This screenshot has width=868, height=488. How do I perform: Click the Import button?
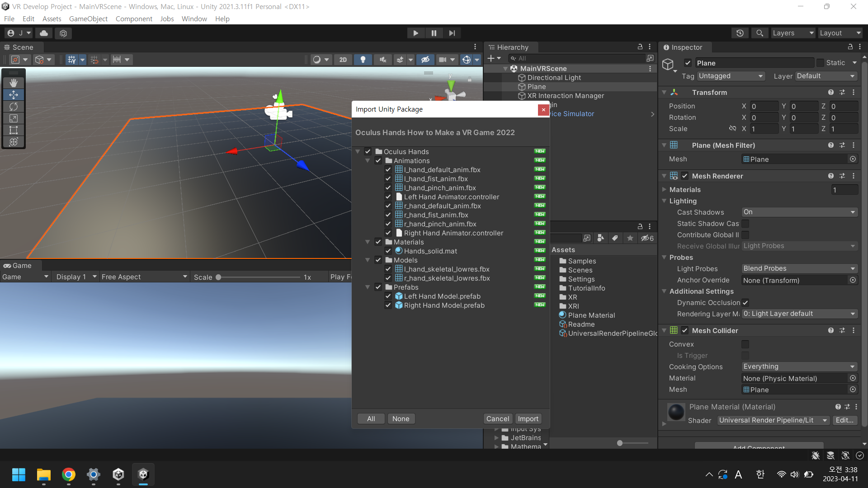pos(528,419)
